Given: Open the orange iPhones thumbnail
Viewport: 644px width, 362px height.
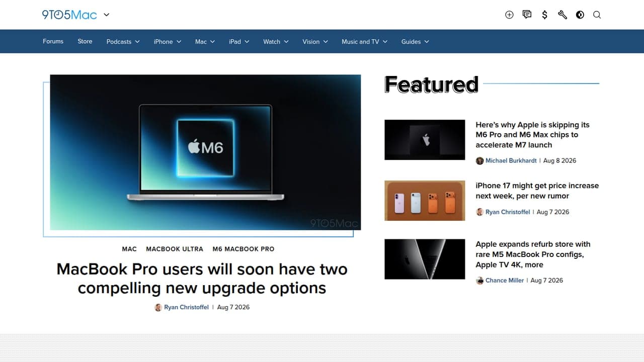Looking at the screenshot, I should (425, 201).
